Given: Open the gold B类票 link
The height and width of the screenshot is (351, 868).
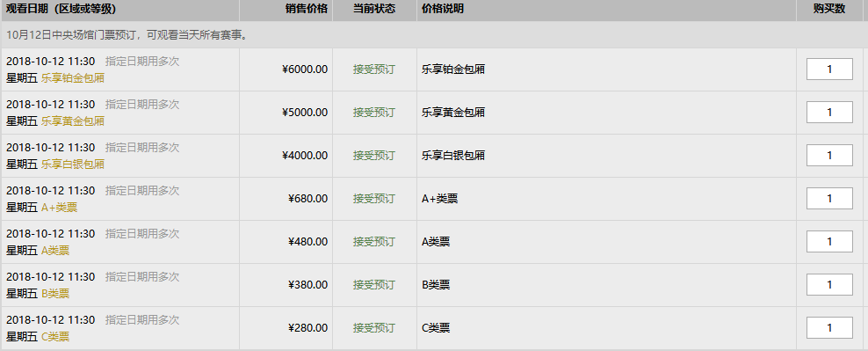Looking at the screenshot, I should coord(55,293).
